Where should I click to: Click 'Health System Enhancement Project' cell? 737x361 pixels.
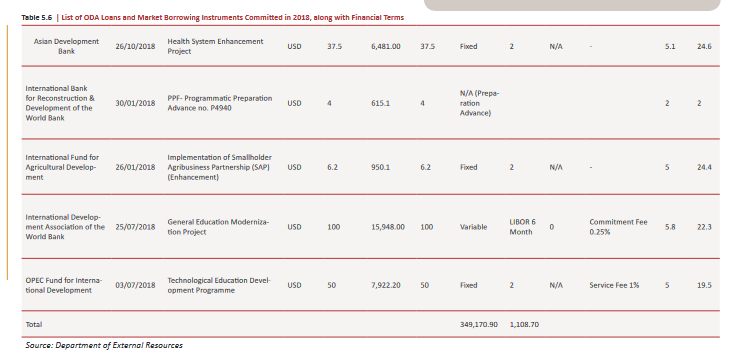(215, 46)
